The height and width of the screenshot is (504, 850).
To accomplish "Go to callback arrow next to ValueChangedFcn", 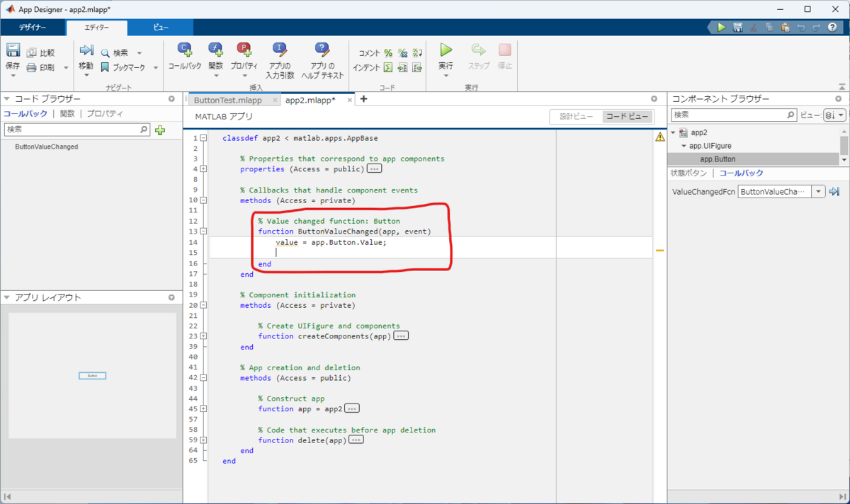I will (834, 192).
